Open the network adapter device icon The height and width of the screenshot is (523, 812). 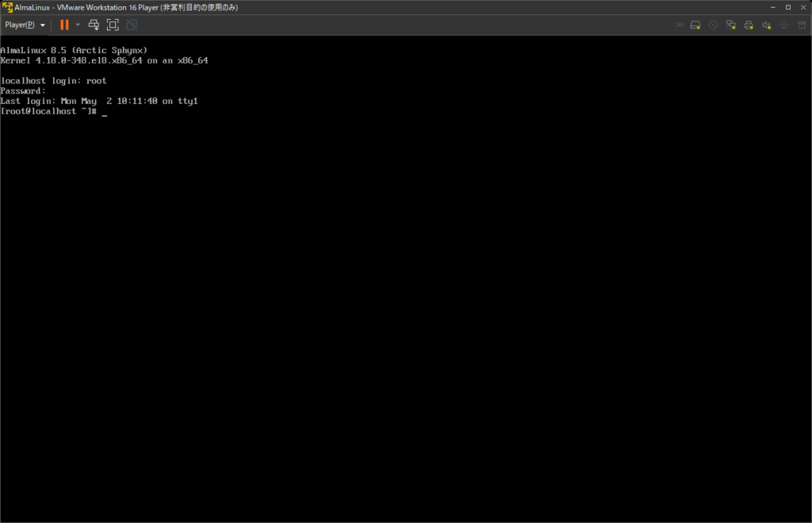tap(730, 25)
